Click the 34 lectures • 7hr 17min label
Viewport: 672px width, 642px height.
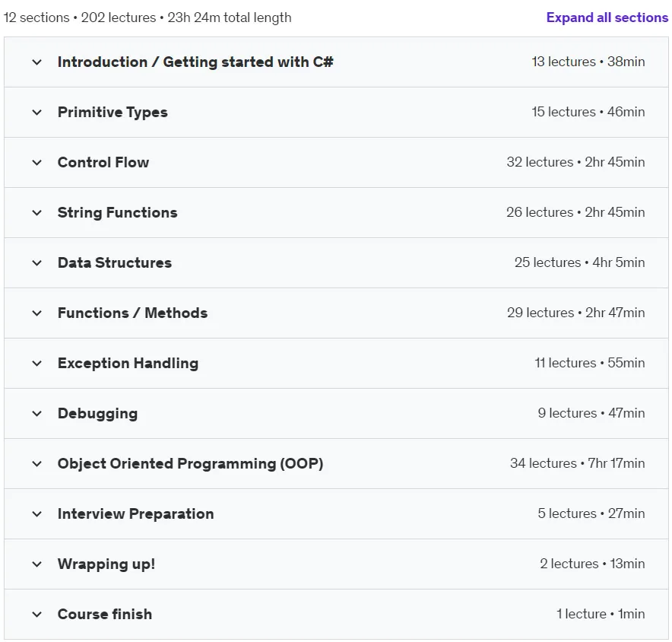[x=577, y=463]
